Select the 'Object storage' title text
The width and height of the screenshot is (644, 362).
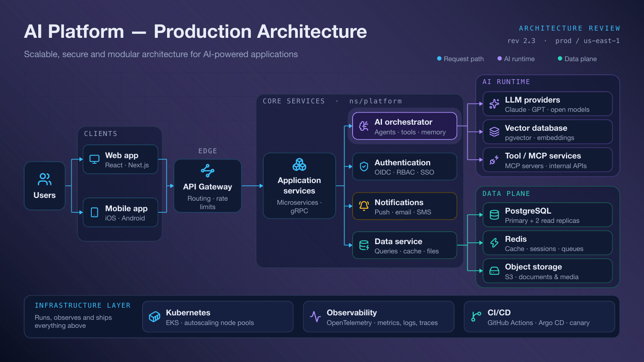(533, 267)
